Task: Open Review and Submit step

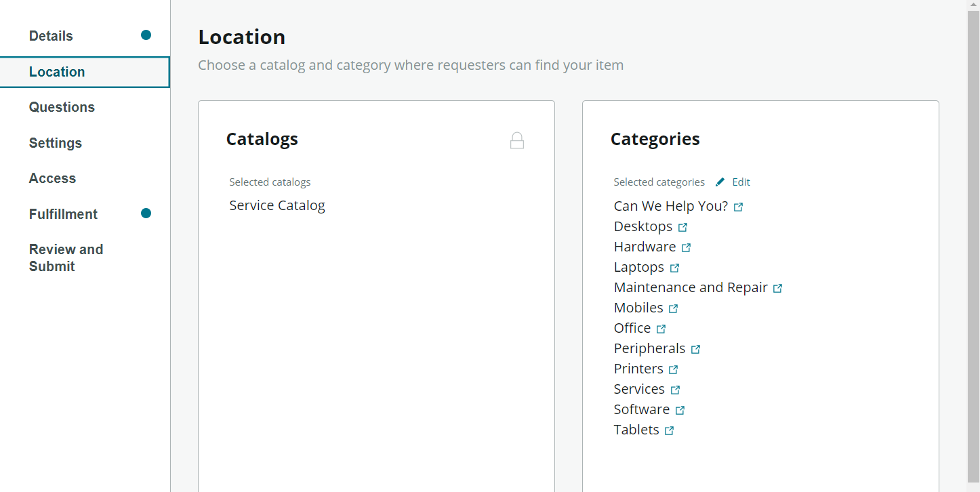Action: click(x=66, y=258)
